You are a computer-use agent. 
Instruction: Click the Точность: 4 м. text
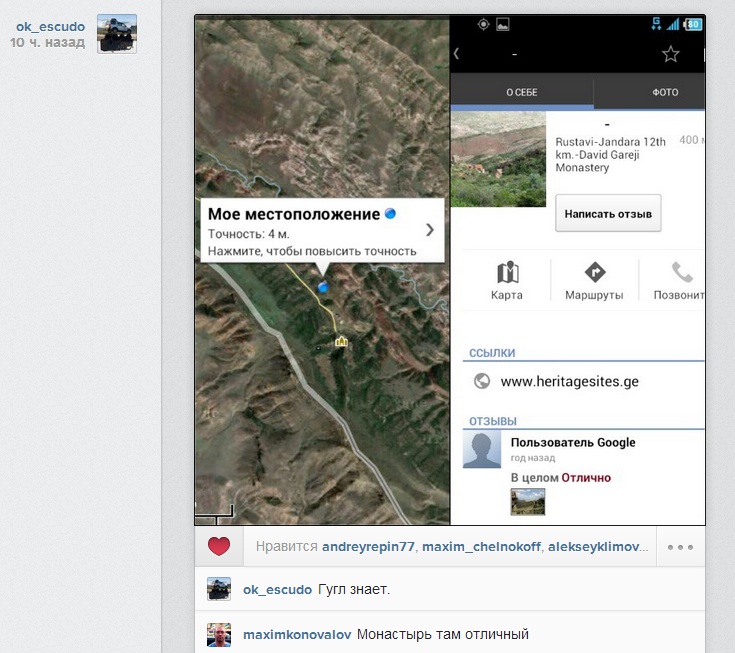pos(248,234)
